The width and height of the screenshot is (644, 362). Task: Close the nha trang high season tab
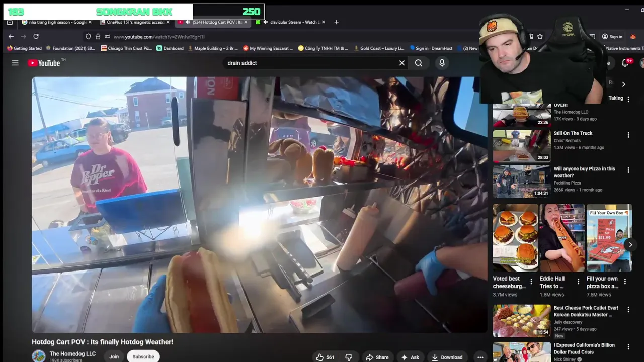[x=90, y=22]
